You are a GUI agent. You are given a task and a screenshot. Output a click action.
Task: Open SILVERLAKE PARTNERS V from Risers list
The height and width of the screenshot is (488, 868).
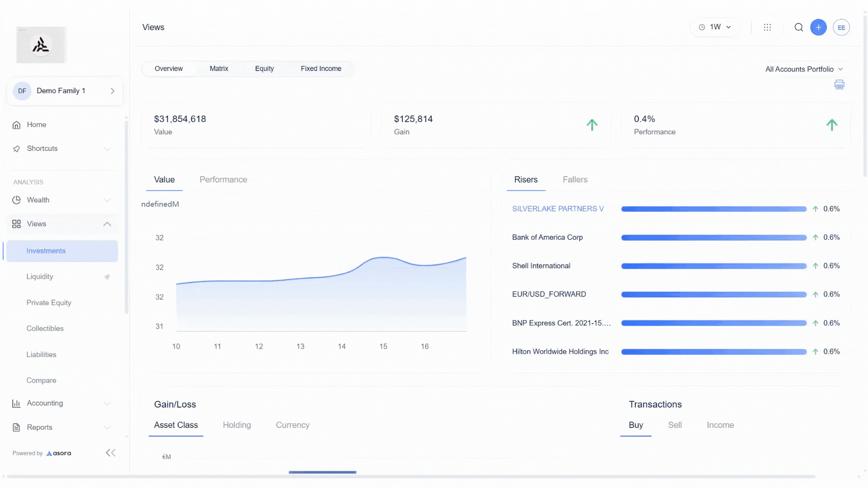(x=557, y=208)
